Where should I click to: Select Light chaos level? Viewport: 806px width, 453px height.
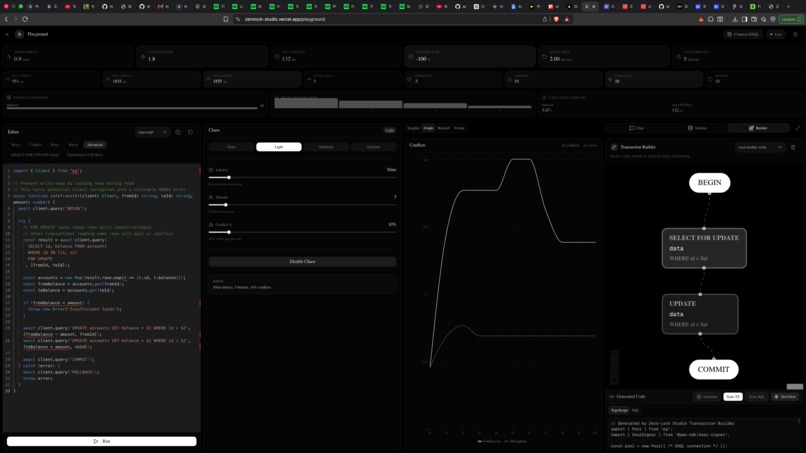click(279, 147)
